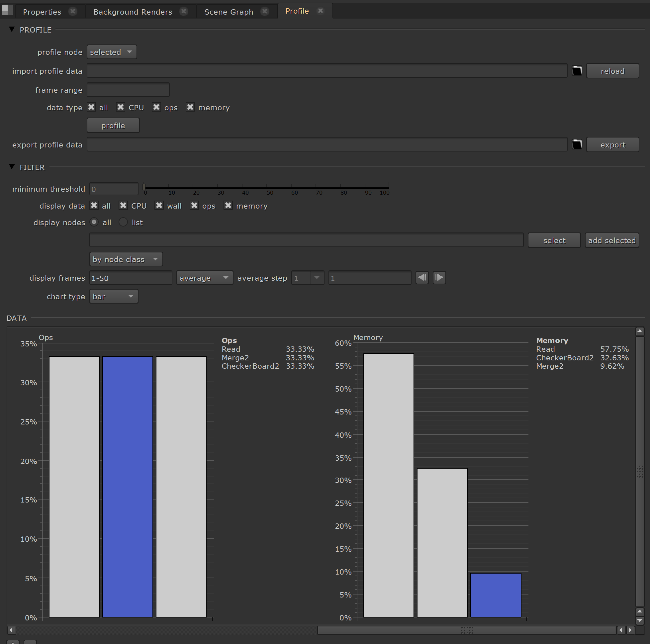This screenshot has height=644, width=650.
Task: Open the profile node dropdown
Action: (x=111, y=52)
